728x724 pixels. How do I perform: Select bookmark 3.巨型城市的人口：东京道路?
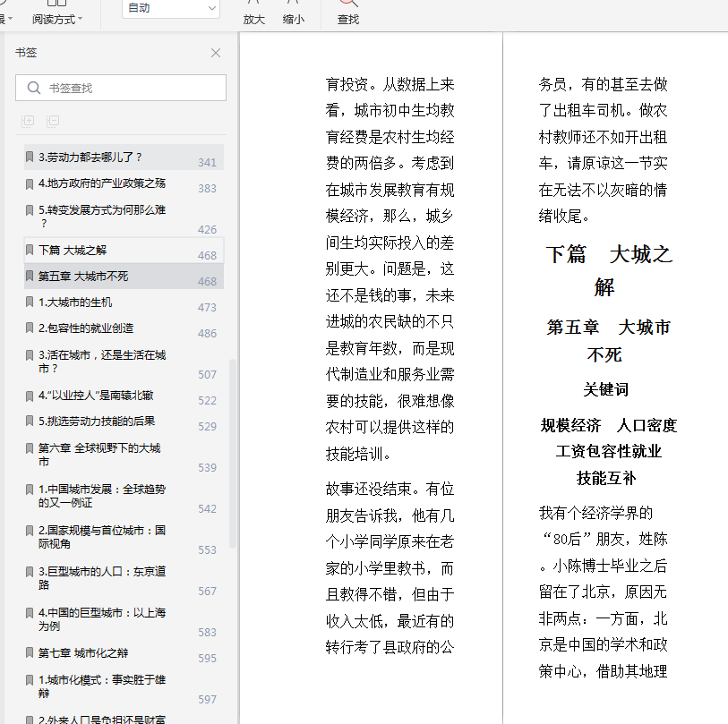(124, 578)
